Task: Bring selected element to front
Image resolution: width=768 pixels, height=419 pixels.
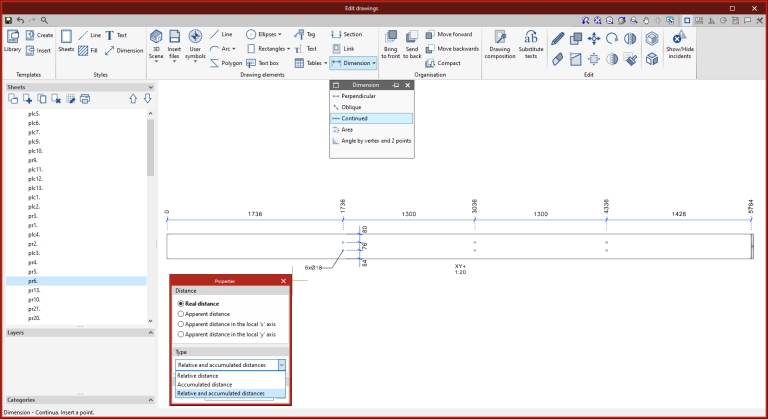Action: [x=390, y=44]
